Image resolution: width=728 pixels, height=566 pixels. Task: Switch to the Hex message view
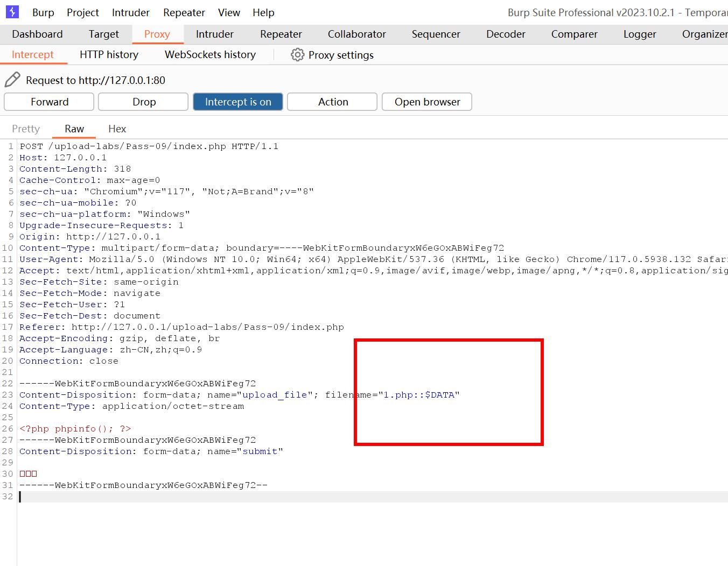point(117,129)
